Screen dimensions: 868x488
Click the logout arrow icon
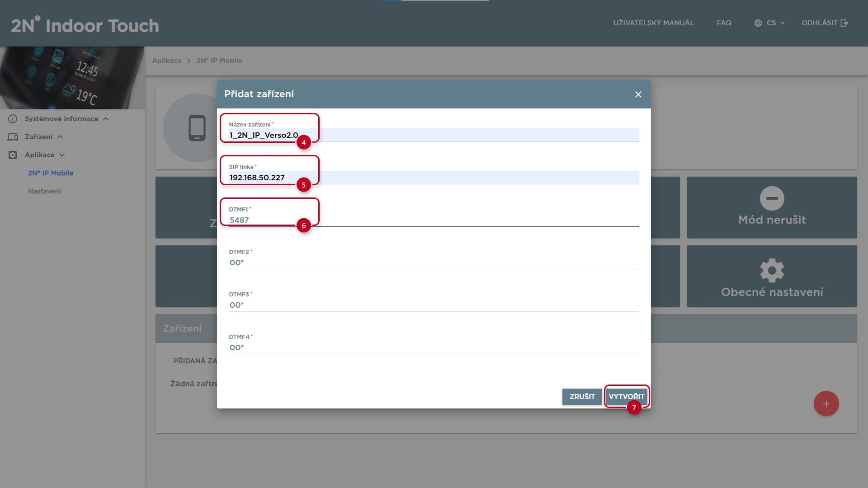(x=844, y=23)
